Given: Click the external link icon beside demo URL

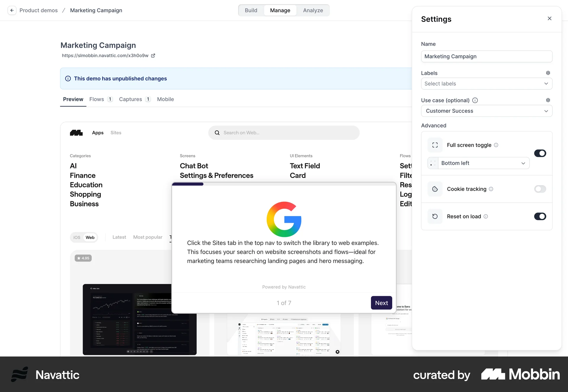Looking at the screenshot, I should [x=153, y=55].
